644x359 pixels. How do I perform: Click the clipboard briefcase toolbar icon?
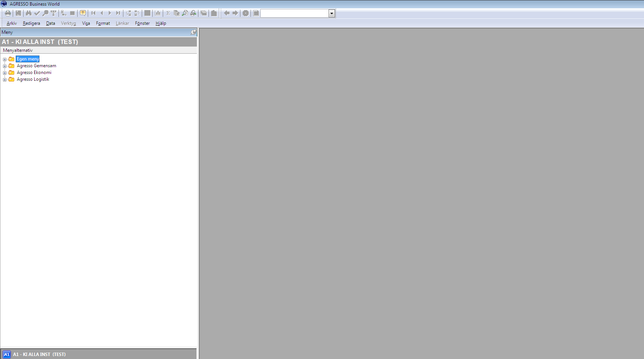(214, 13)
